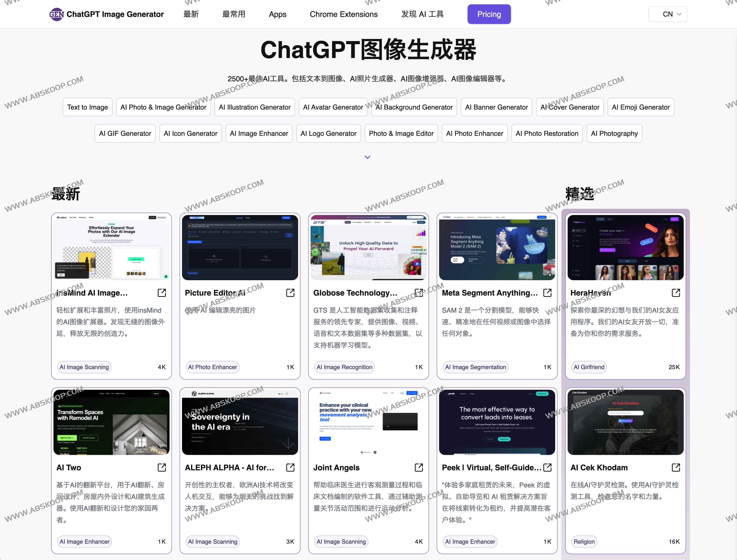Viewport: 737px width, 560px height.
Task: Select the Text to Image category filter
Action: pos(87,107)
